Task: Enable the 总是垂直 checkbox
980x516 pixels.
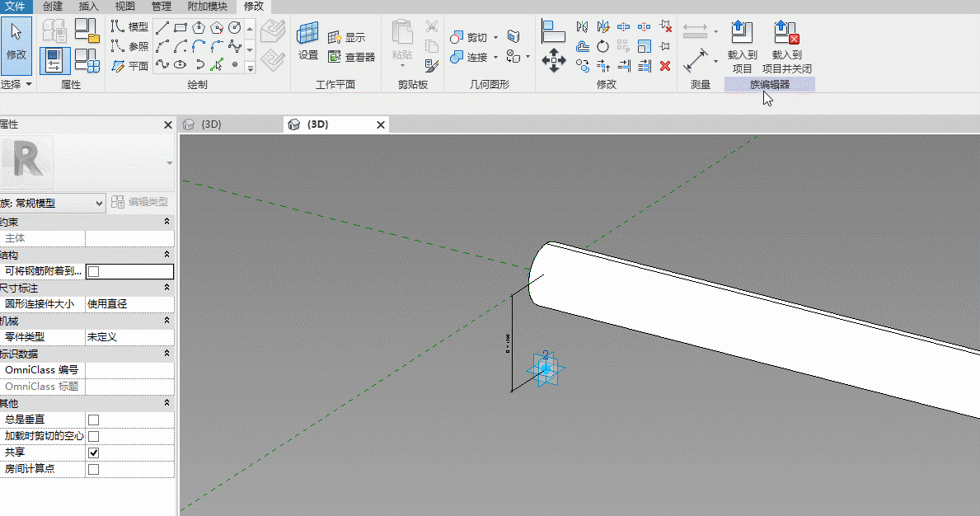Action: click(x=94, y=420)
